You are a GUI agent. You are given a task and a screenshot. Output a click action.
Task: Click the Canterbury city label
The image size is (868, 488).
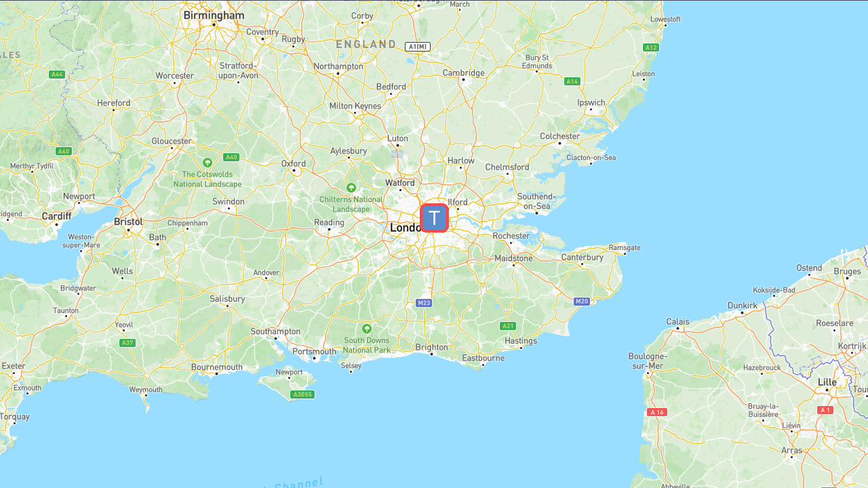[x=583, y=258]
